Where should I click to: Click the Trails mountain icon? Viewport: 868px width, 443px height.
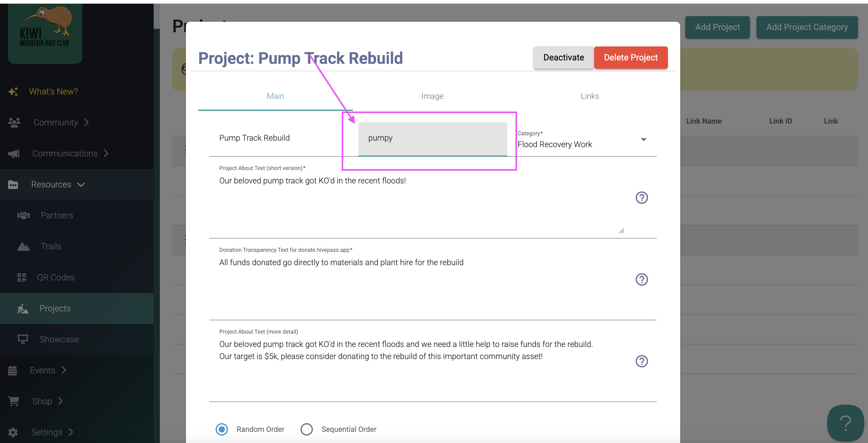tap(24, 247)
